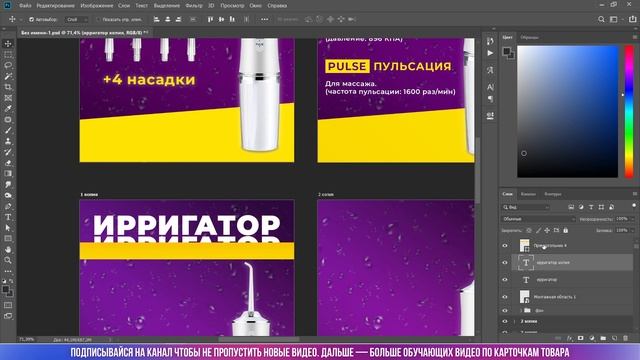Click the vertical hue spectrum slider
Viewport: 640px width, 360px height.
tap(629, 111)
